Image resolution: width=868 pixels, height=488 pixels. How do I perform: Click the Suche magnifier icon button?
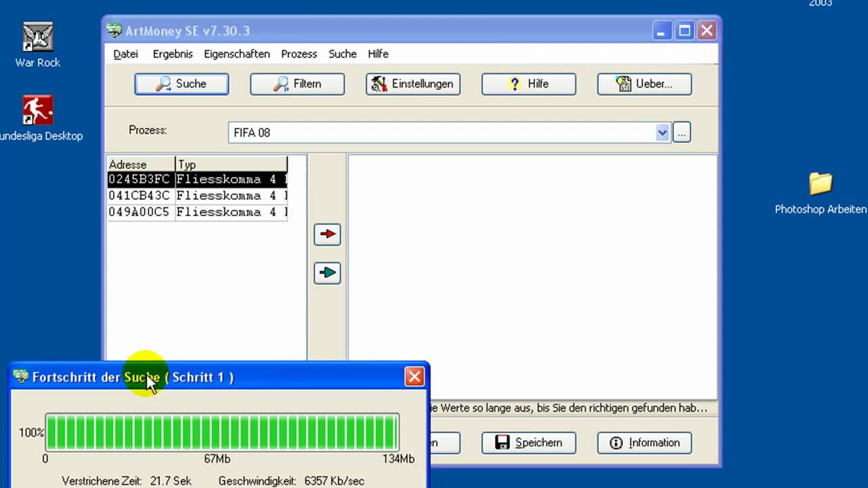point(163,83)
